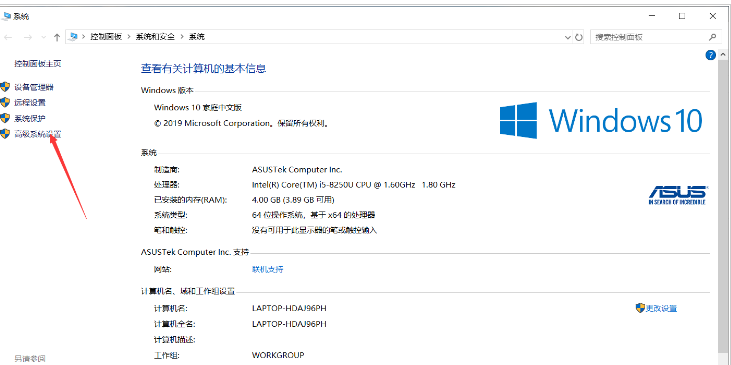Open the 联机支持 website link
Image resolution: width=731 pixels, height=365 pixels.
(268, 269)
